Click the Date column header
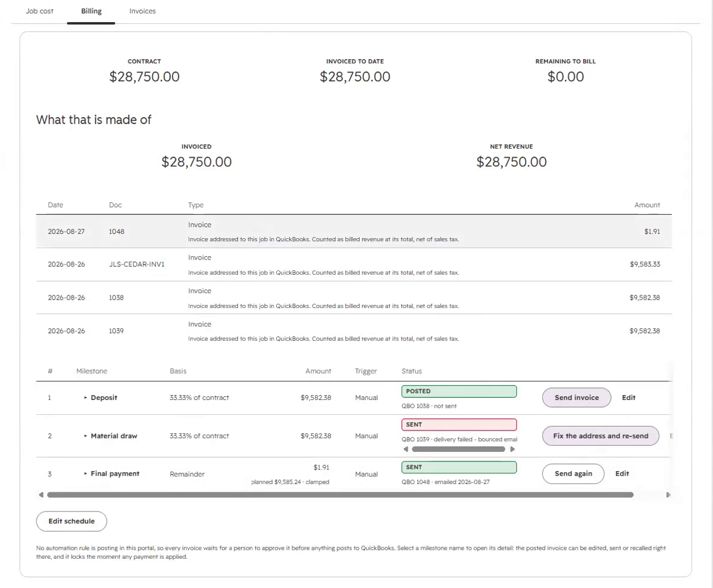Viewport: 713px width, 588px height. pyautogui.click(x=55, y=205)
